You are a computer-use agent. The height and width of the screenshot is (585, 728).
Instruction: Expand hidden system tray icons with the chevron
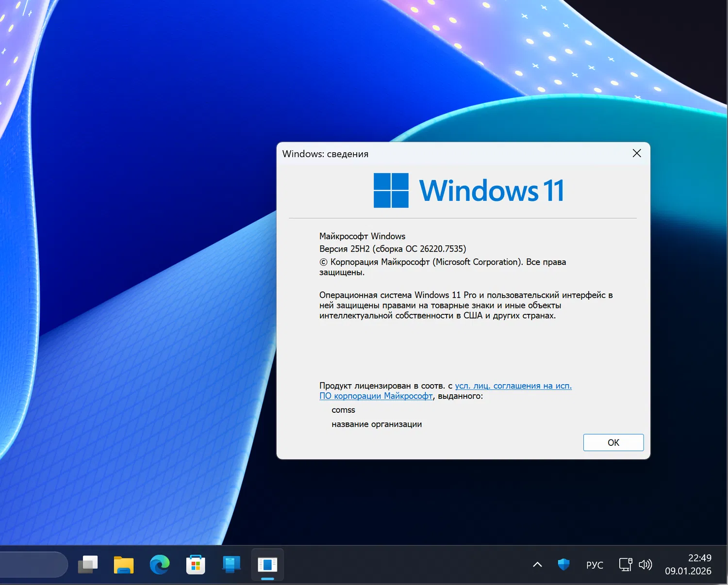[x=537, y=564]
